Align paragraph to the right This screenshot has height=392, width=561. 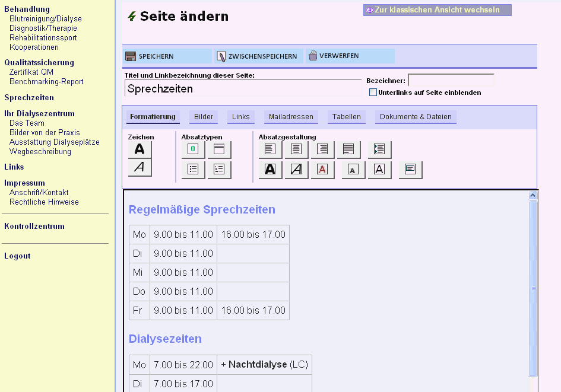coord(322,149)
